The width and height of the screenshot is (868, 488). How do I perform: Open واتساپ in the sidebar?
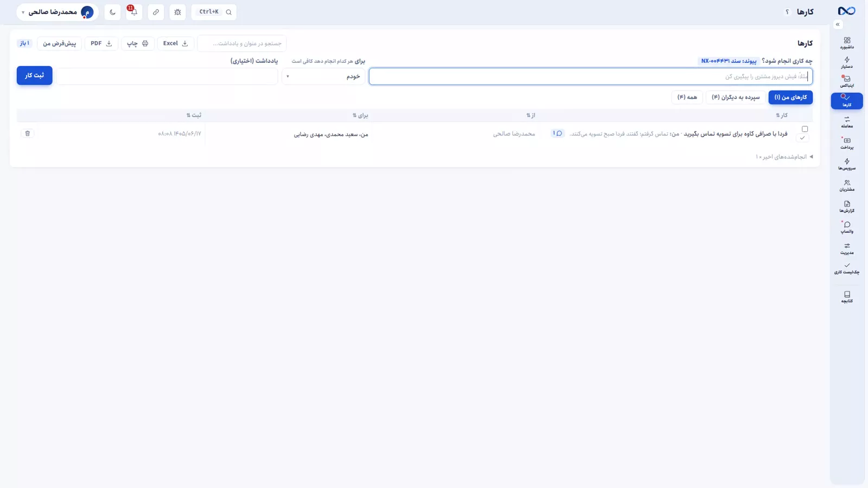(x=847, y=227)
